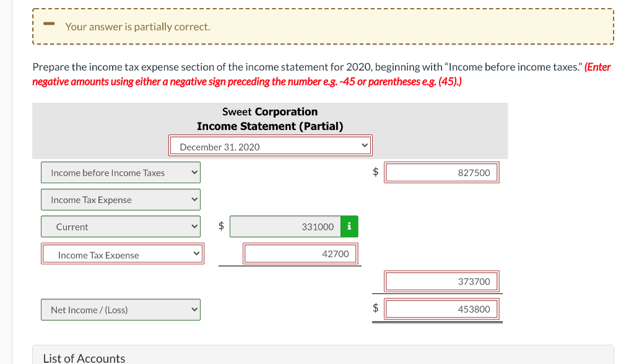
Task: Open the Net Income / (Loss) dropdown
Action: click(120, 309)
